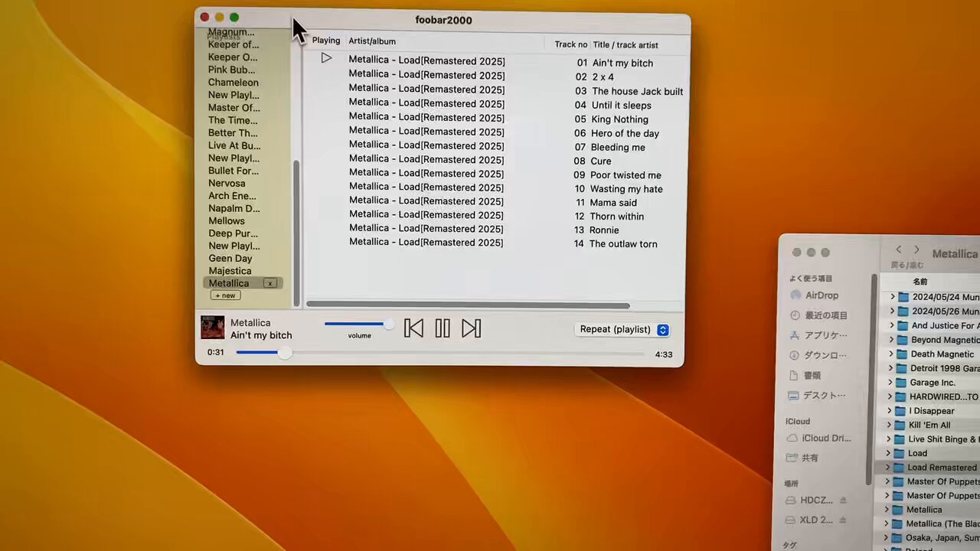Screen dimensions: 980x551
Task: Expand the Death Magnetic folder in Finder
Action: [x=891, y=354]
